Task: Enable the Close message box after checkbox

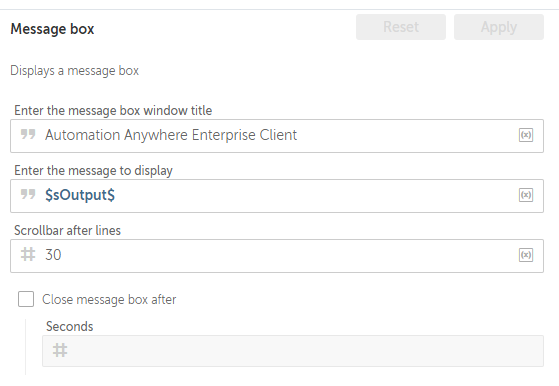Action: pos(26,299)
